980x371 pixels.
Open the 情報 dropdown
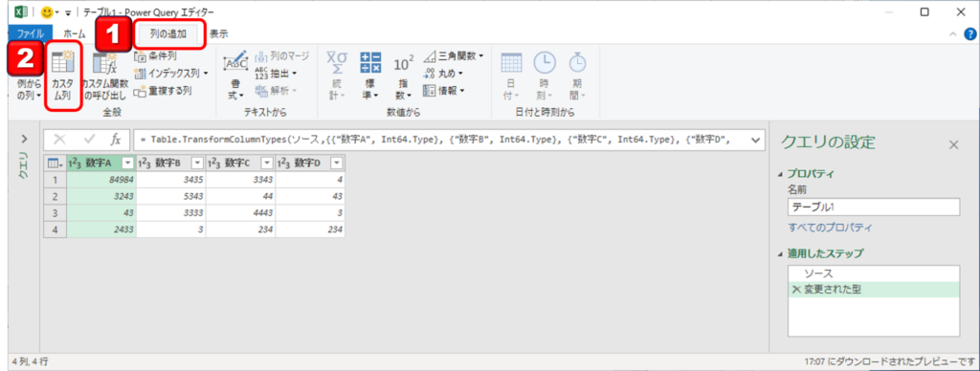pyautogui.click(x=444, y=91)
